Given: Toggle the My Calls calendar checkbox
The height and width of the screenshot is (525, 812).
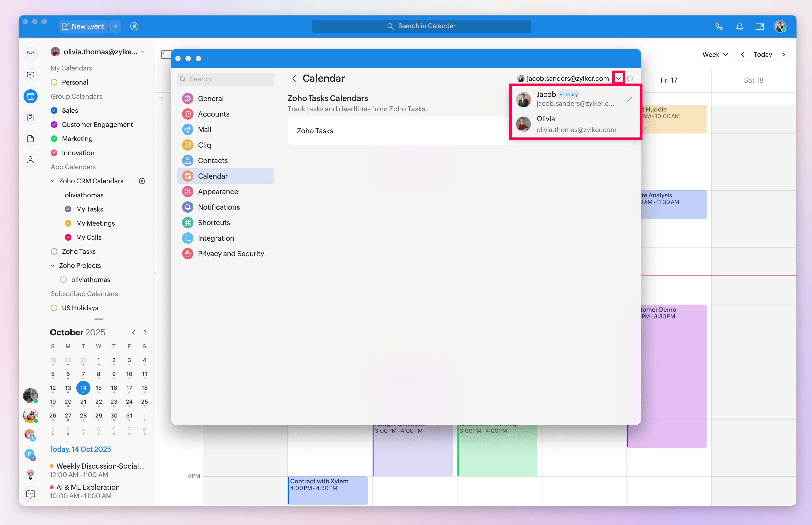Looking at the screenshot, I should coord(68,237).
